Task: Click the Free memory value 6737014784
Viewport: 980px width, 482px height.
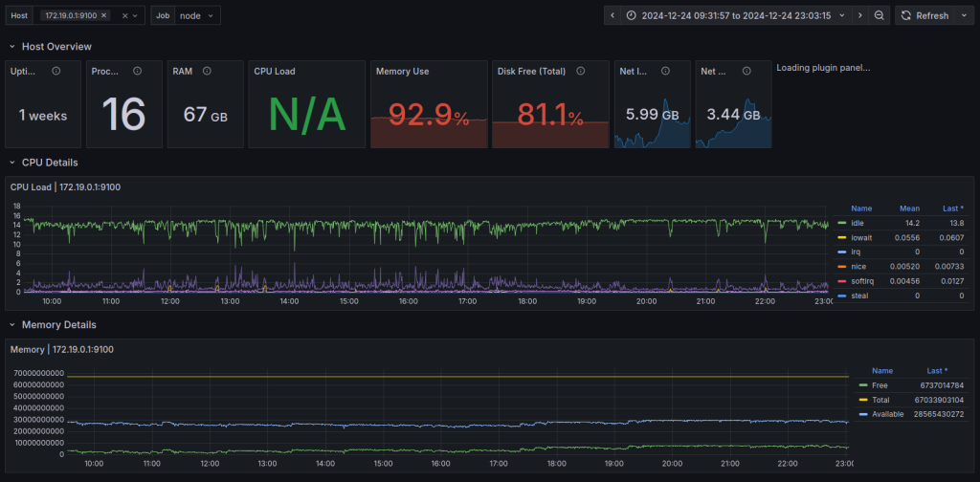Action: point(942,385)
